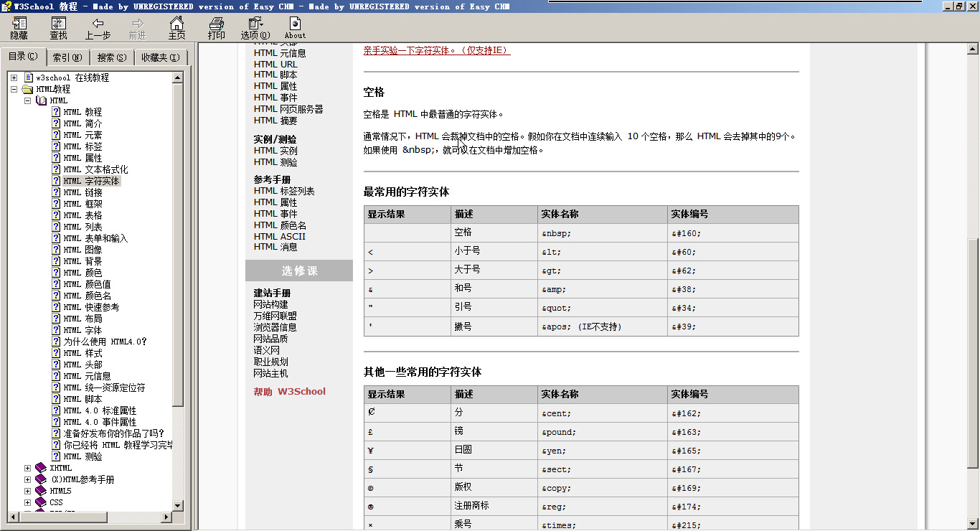Open the HTML 元信息 sidebar link
The height and width of the screenshot is (531, 980).
pyautogui.click(x=280, y=52)
